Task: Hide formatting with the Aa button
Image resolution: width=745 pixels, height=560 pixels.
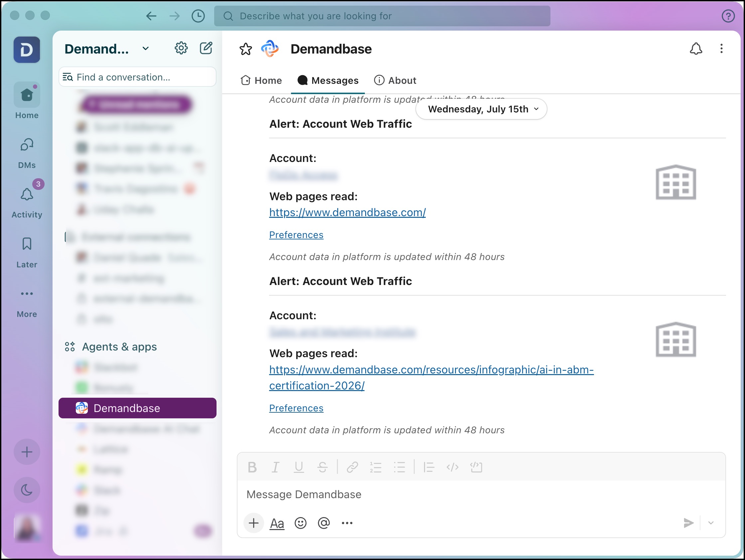Action: [277, 523]
